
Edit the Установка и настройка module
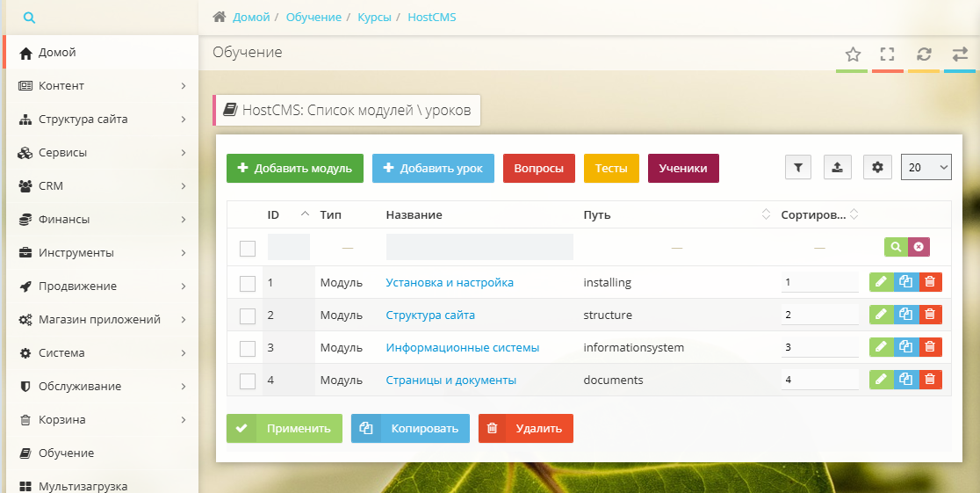(x=881, y=282)
